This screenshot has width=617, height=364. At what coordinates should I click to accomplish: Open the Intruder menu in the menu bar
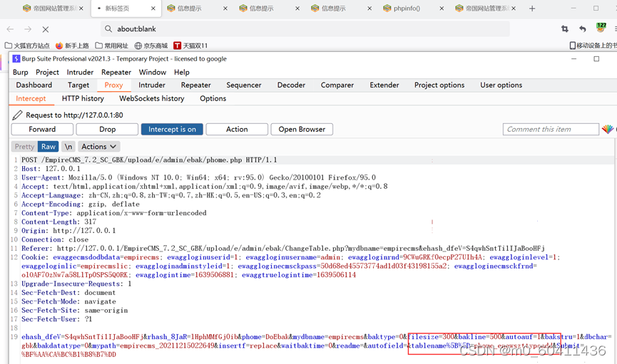point(80,73)
